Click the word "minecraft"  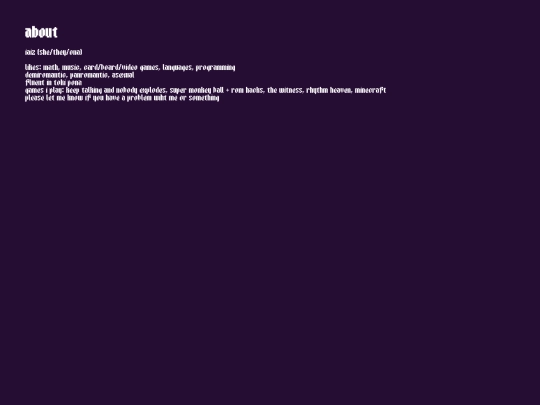click(x=370, y=90)
